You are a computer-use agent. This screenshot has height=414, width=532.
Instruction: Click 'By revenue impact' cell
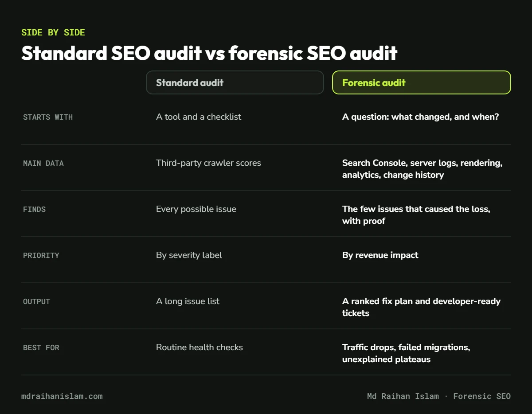(x=380, y=255)
